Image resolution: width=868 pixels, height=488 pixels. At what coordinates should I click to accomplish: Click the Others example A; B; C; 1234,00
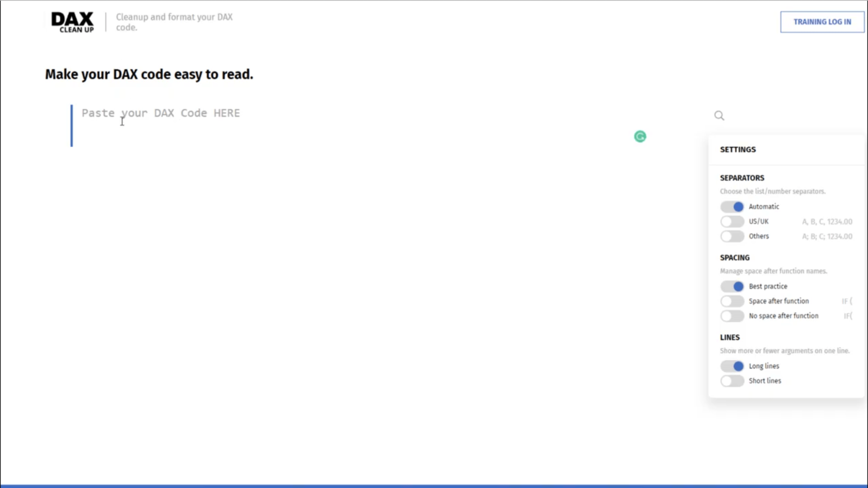click(827, 237)
